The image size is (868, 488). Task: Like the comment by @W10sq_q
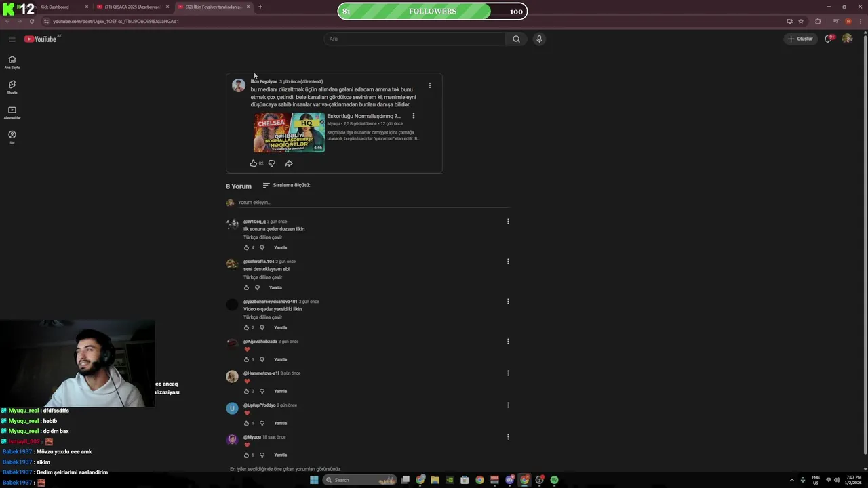click(246, 247)
